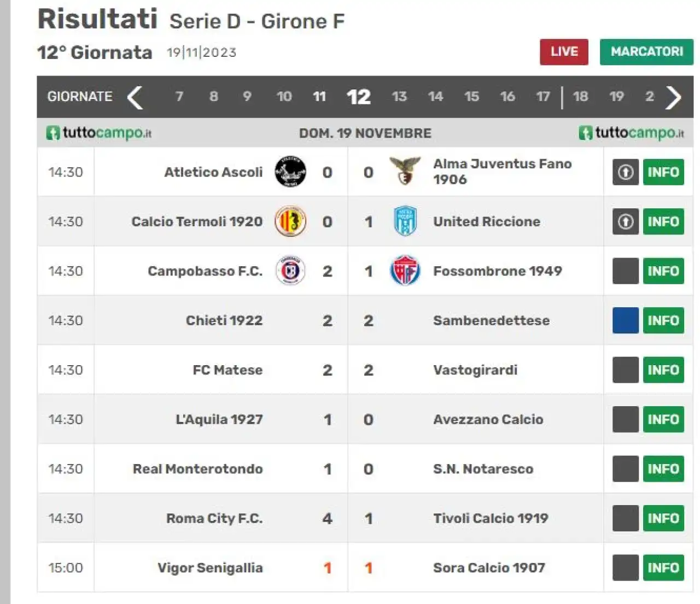Select the Campobasso F.C. club badge

coord(290,271)
